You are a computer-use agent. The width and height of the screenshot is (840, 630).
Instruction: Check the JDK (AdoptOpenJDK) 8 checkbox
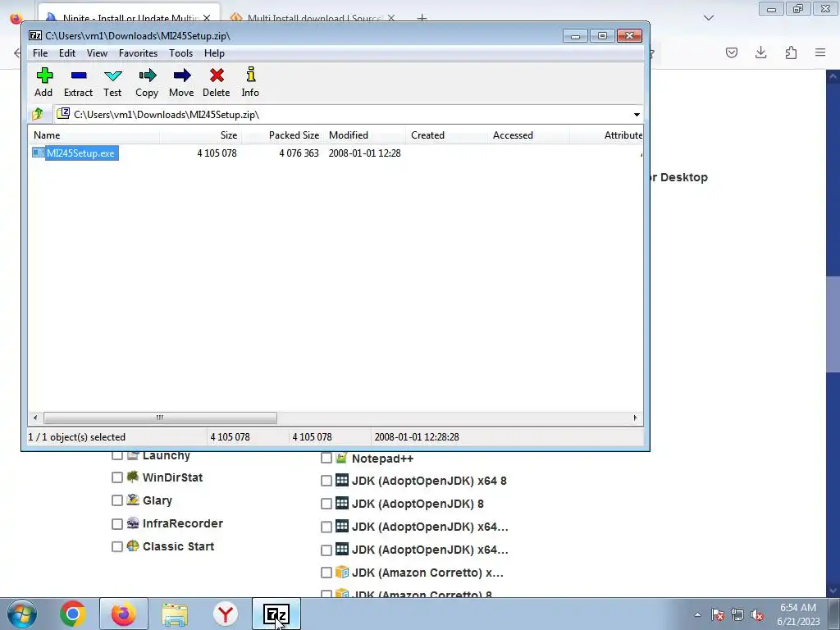326,504
